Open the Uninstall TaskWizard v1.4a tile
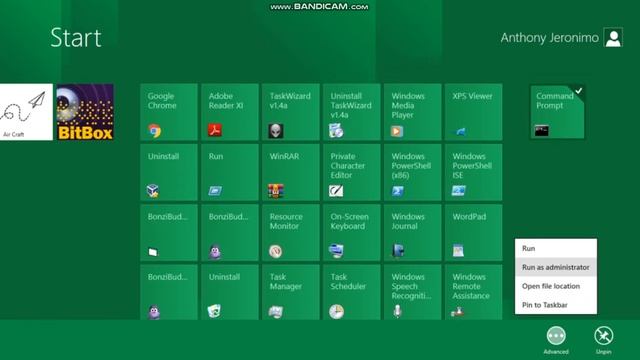 (352, 112)
